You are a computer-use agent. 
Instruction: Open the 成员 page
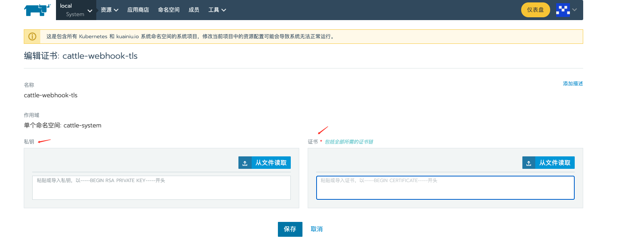(x=194, y=10)
